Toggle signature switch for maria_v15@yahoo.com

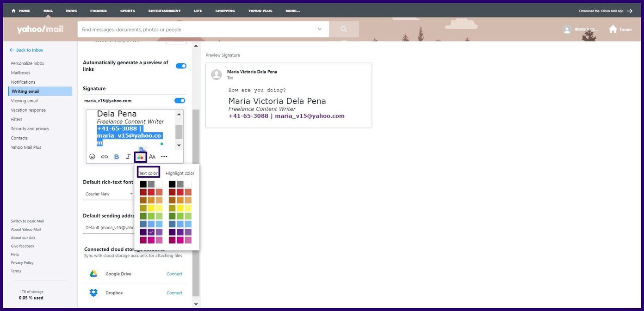pos(180,100)
